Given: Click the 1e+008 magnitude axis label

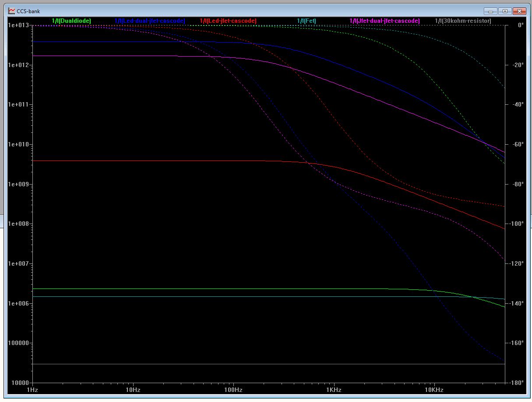Looking at the screenshot, I should 18,224.
